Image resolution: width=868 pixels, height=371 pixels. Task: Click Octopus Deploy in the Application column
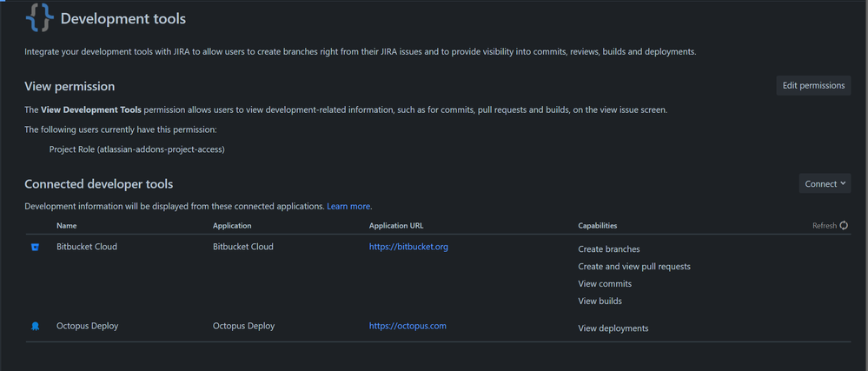coord(243,326)
